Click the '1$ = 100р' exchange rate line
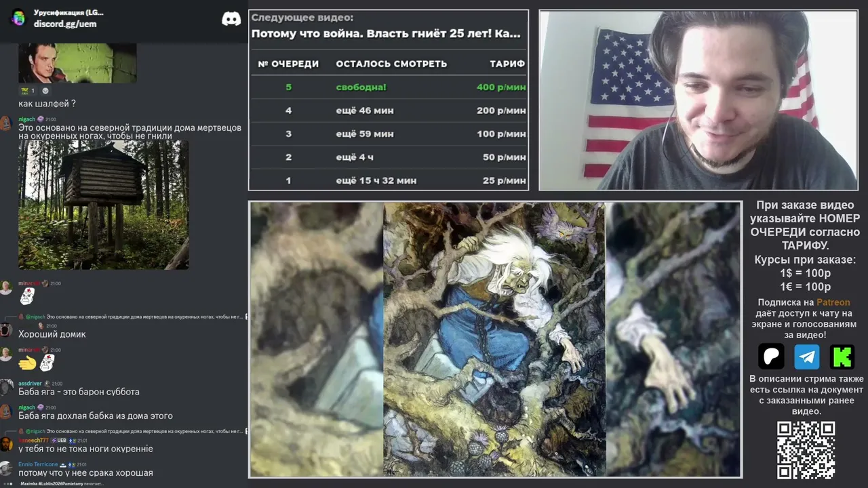The image size is (868, 488). click(x=806, y=273)
